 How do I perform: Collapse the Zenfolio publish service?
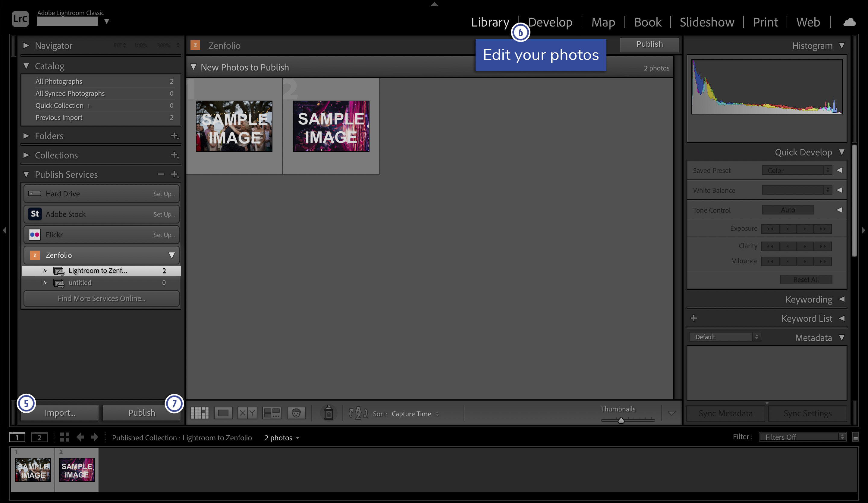tap(171, 255)
